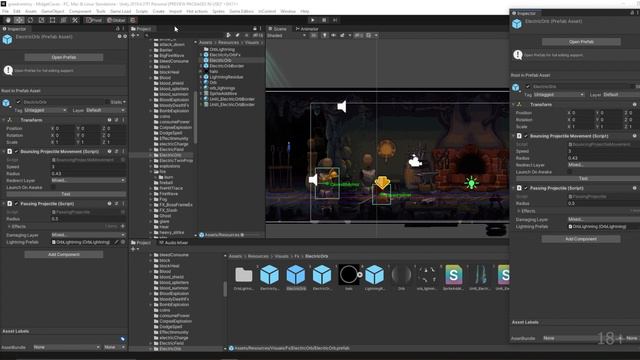Select the Scale tool in toolbar
Image resolution: width=640 pixels, height=360 pixels.
[41, 20]
